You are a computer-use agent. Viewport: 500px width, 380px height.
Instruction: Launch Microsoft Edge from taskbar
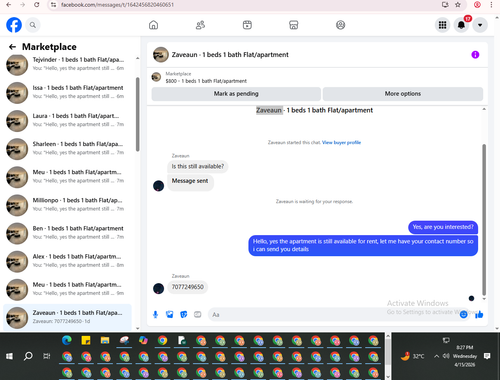point(67,340)
